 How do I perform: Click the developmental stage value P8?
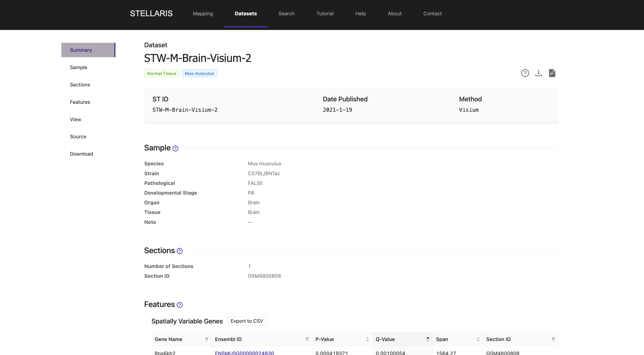coord(251,193)
